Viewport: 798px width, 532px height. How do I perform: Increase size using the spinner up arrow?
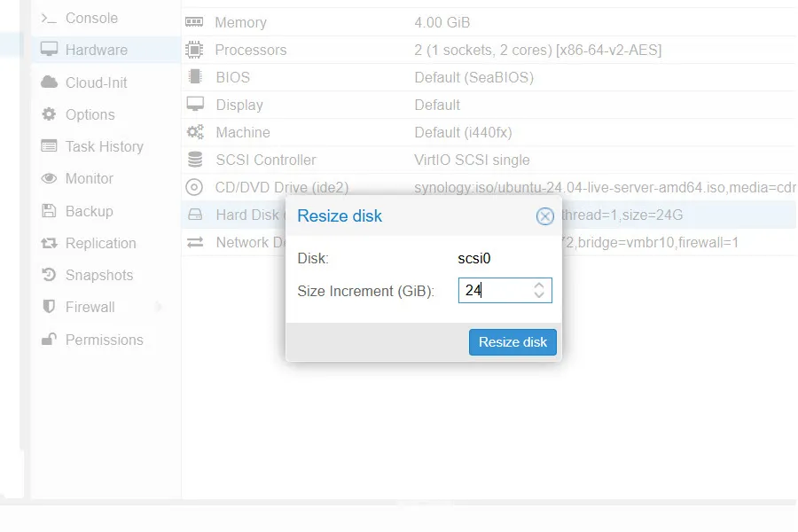pyautogui.click(x=540, y=285)
